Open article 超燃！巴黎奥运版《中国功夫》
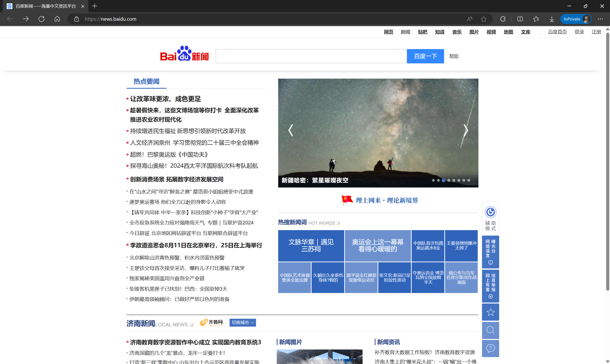610x364 pixels. 169,155
